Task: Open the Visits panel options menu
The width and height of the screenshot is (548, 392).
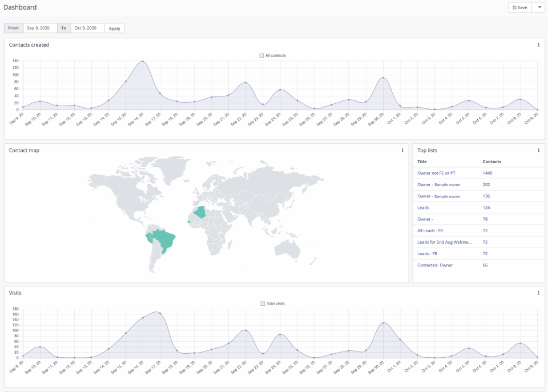Action: coord(538,293)
